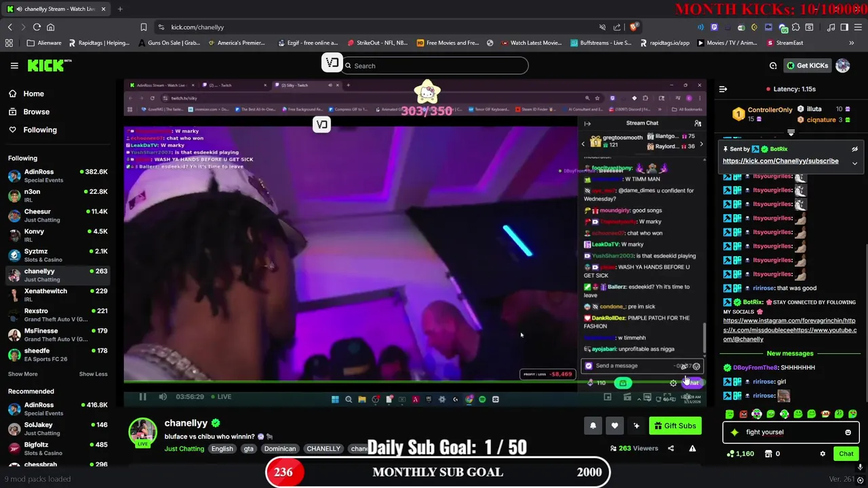Open a new browser tab
The height and width of the screenshot is (488, 868).
click(120, 9)
